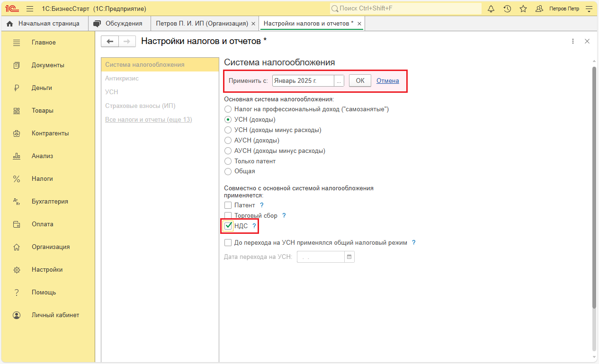Switch to Обсуждения tab

(118, 23)
